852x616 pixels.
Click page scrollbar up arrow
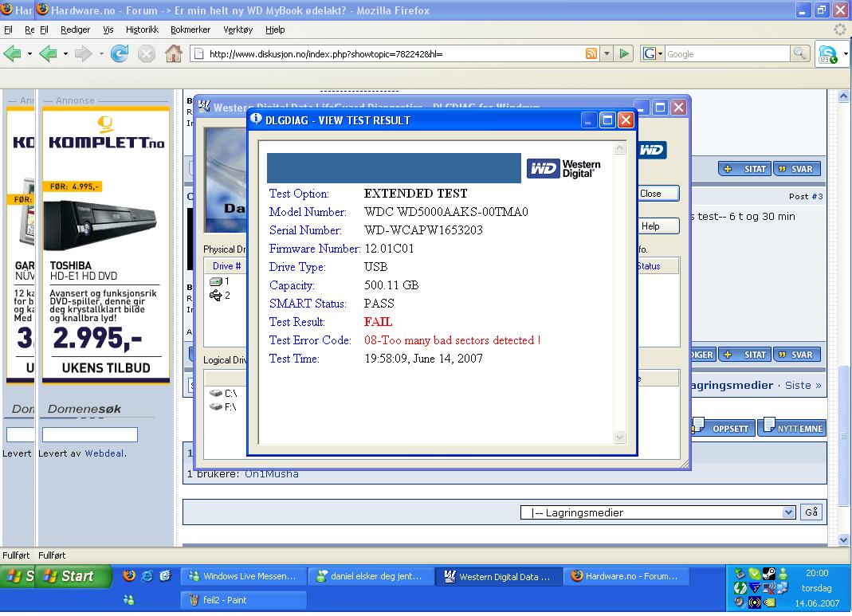pos(843,96)
